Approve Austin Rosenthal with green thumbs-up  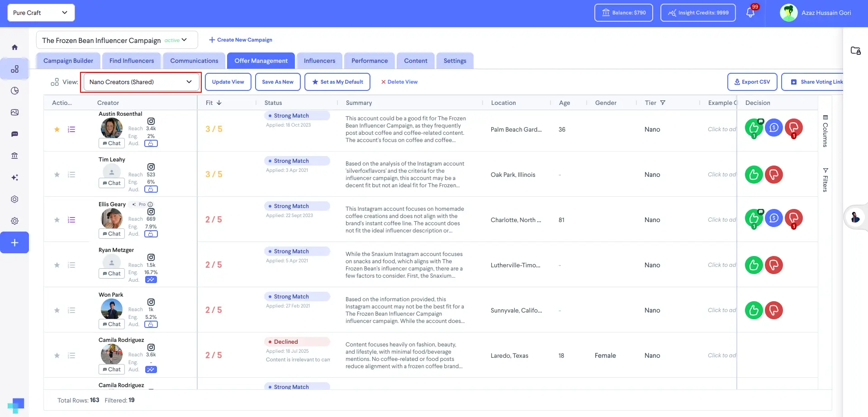(x=754, y=128)
